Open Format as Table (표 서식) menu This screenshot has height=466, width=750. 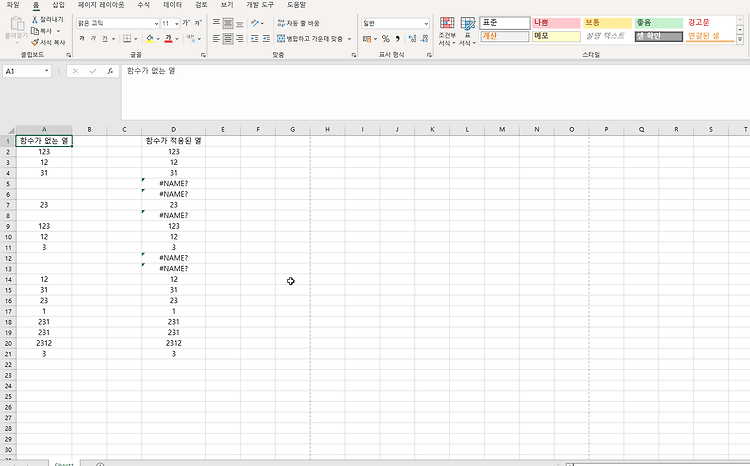[467, 32]
